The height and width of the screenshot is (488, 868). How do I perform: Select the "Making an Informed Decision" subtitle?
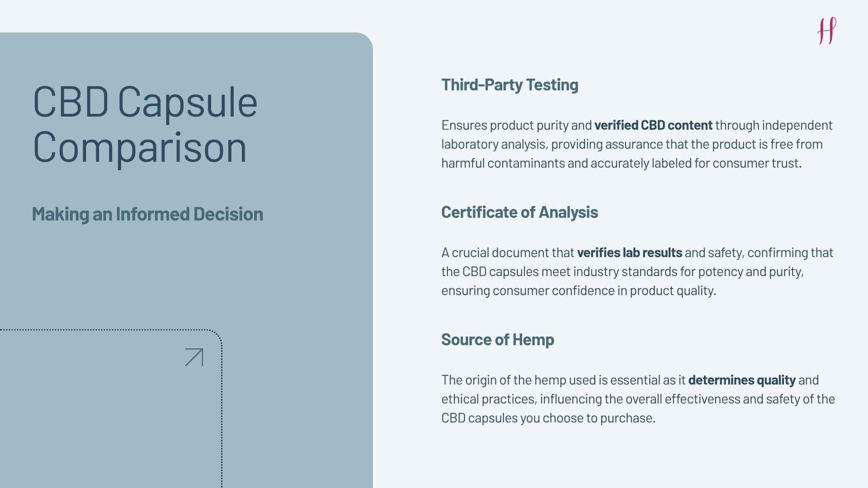pyautogui.click(x=147, y=214)
